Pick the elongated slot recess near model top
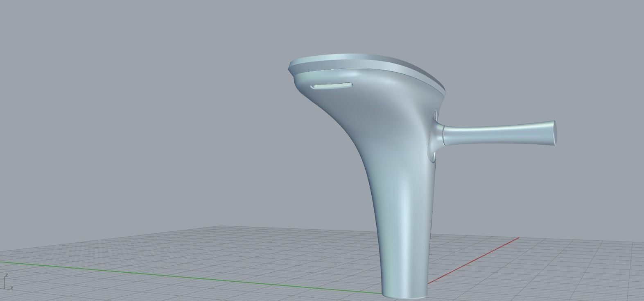 (332, 86)
